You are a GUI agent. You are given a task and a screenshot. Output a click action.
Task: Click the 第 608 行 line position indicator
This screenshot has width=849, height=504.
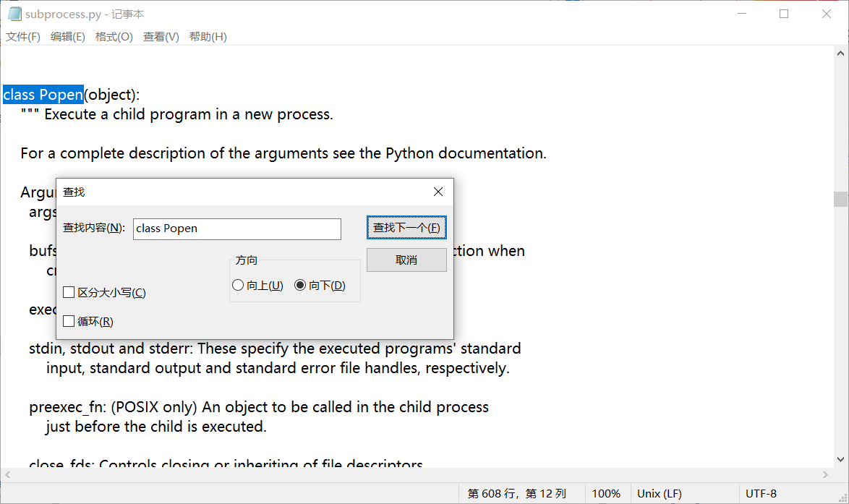pyautogui.click(x=519, y=493)
